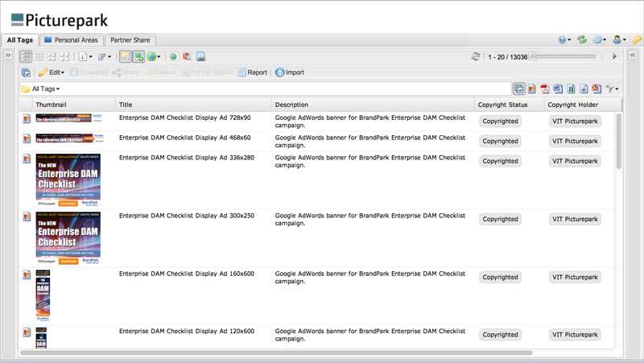Open the 300x250 Enterprise DAM Checklist thumbnail
This screenshot has width=644, height=363.
[x=68, y=237]
